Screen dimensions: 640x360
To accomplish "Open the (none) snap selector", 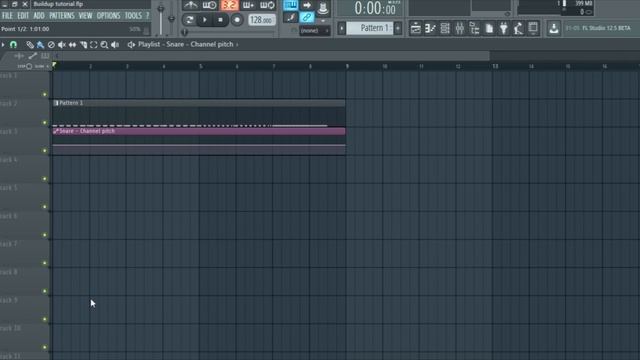I will pyautogui.click(x=315, y=31).
